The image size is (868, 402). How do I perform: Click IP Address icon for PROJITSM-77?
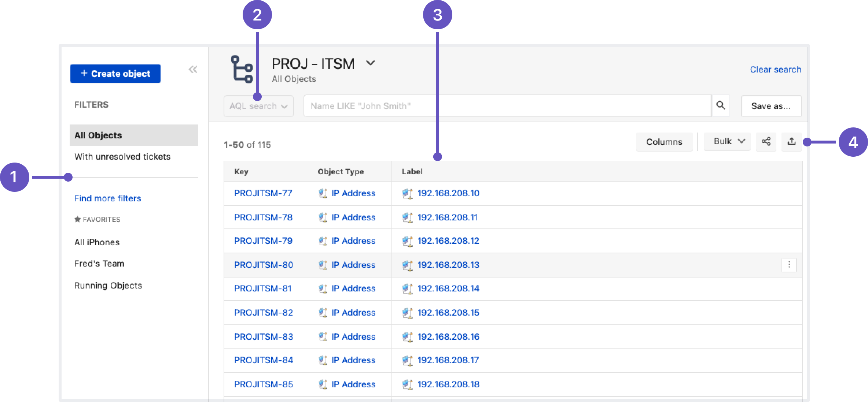[x=323, y=193]
